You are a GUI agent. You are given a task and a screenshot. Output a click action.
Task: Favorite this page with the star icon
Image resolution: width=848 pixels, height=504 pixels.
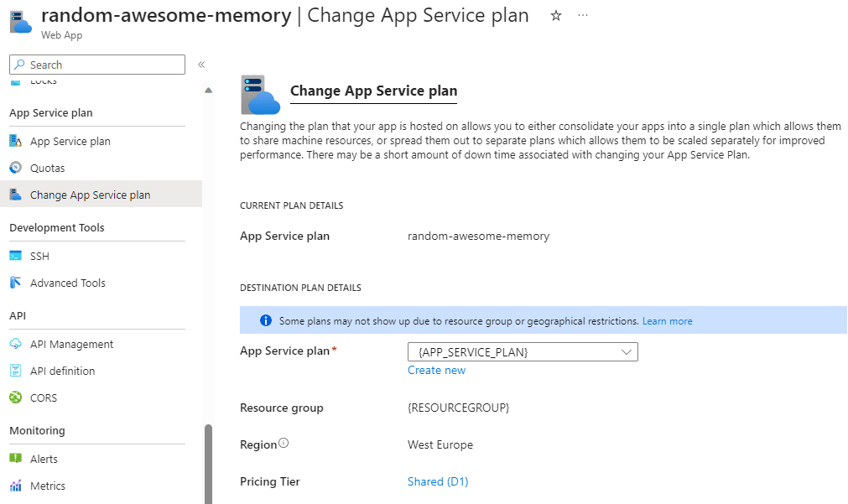pos(555,16)
